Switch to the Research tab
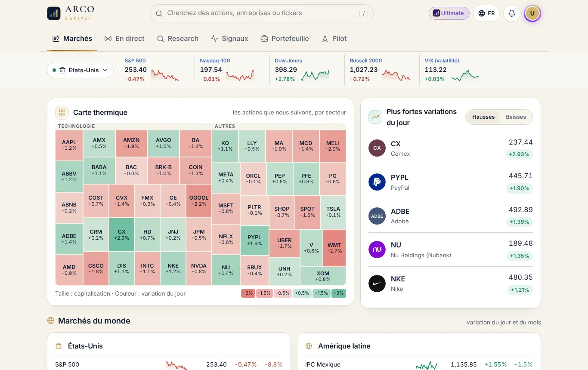This screenshot has width=588, height=370. [x=178, y=39]
